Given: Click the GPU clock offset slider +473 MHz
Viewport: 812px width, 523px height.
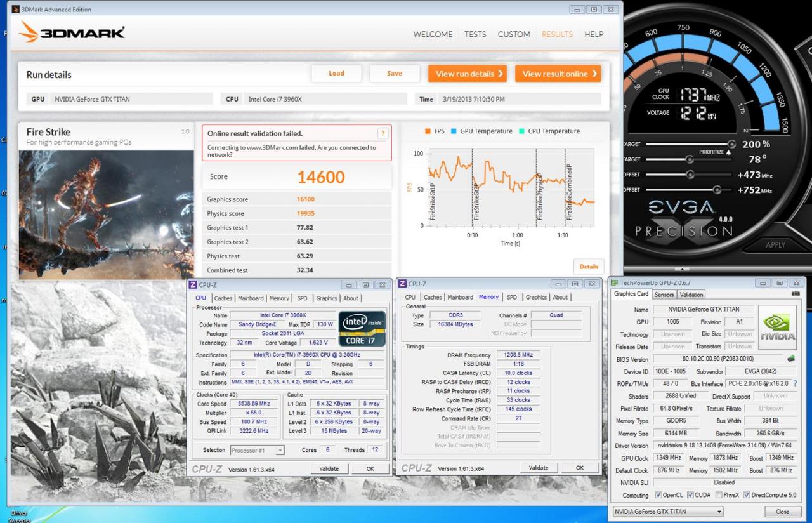Looking at the screenshot, I should point(690,175).
